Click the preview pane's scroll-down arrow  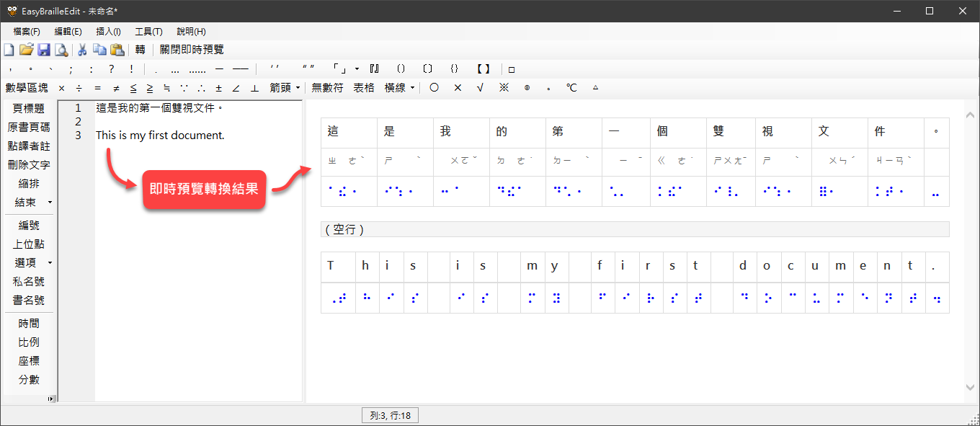point(969,387)
